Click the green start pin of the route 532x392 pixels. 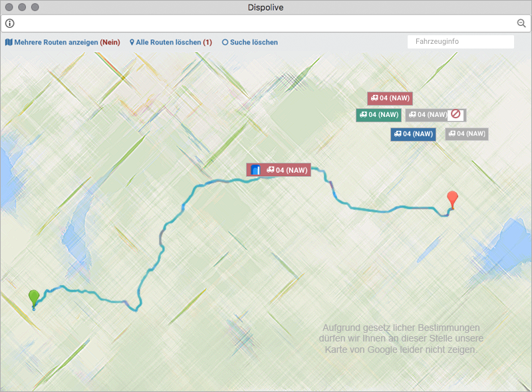[34, 298]
